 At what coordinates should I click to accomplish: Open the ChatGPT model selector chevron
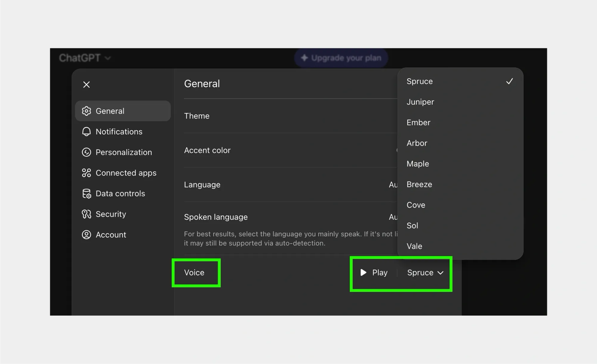108,58
